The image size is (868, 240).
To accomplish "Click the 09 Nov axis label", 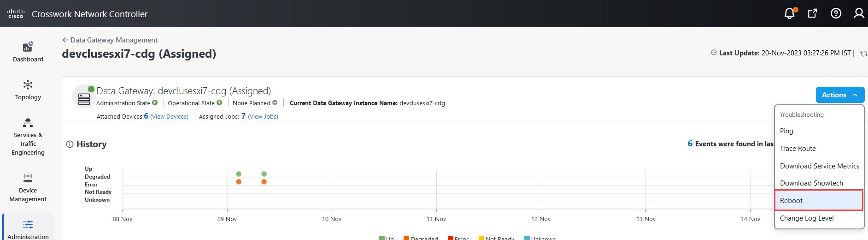I will pos(227,219).
